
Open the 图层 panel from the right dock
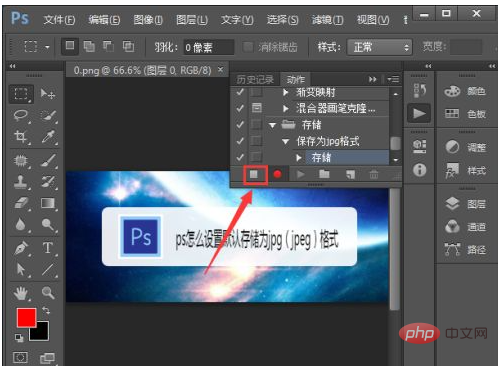tap(466, 204)
